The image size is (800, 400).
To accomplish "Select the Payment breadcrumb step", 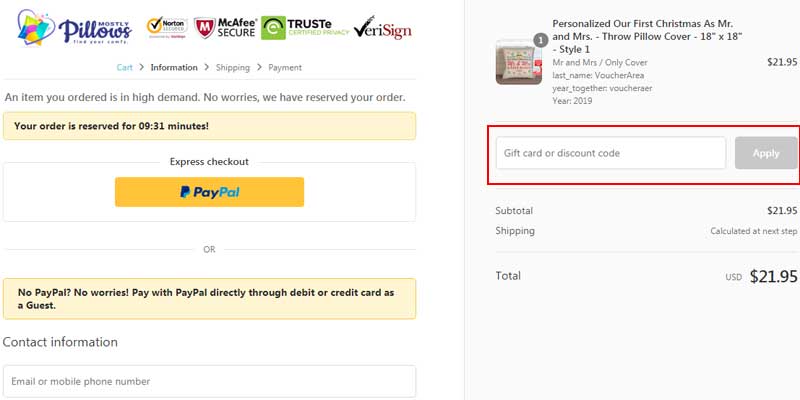I will pos(284,67).
